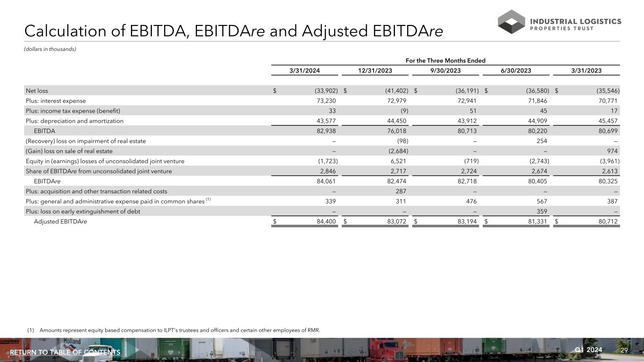Click the Industrial Logistics Properties Trust name

[x=576, y=25]
